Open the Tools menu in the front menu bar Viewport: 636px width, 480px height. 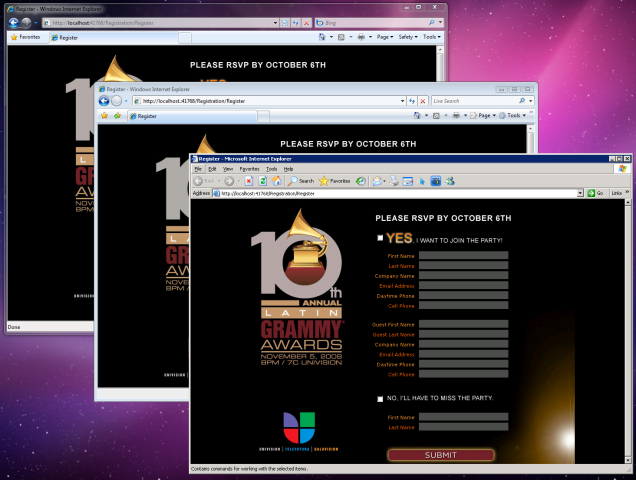coord(271,169)
